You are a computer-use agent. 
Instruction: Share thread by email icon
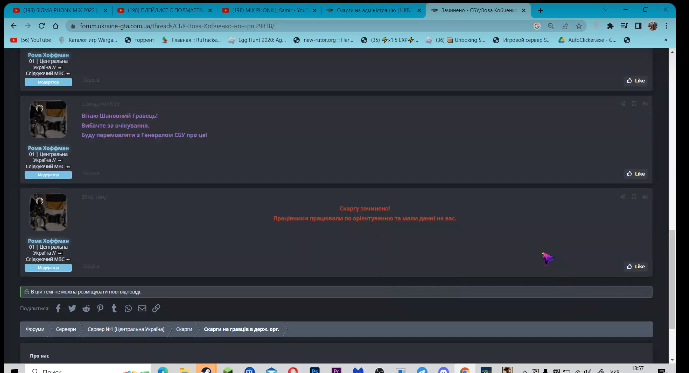point(142,308)
